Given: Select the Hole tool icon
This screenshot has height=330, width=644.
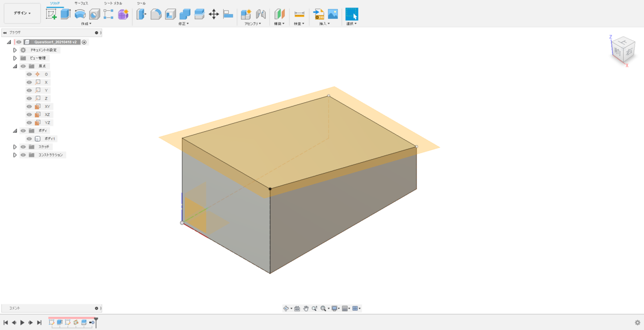Looking at the screenshot, I should click(94, 14).
